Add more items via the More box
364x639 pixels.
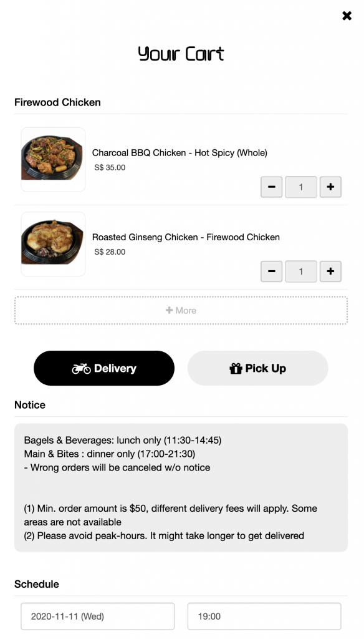click(x=181, y=311)
